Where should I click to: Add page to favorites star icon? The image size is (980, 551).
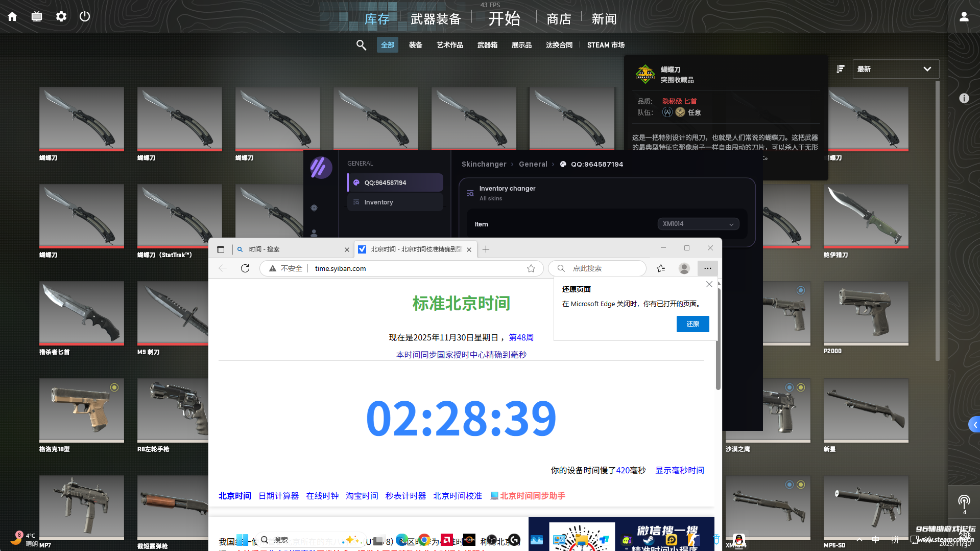point(531,268)
